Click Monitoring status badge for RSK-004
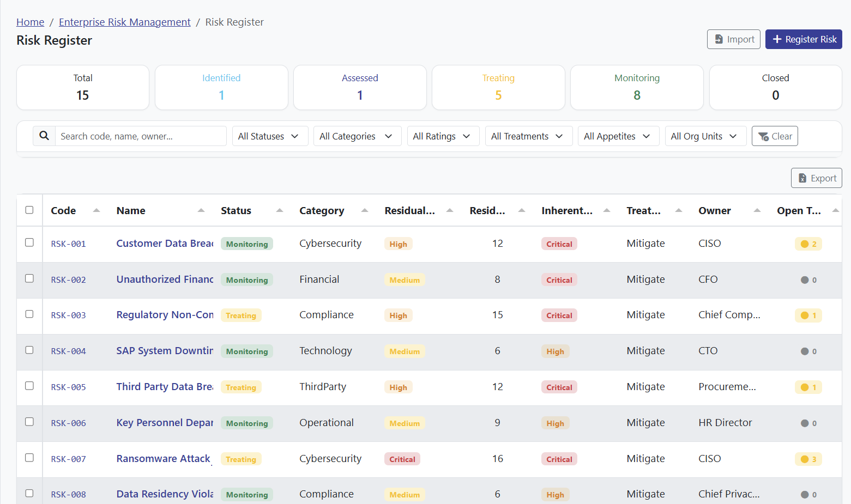Screen dimensions: 851x504 coord(247,351)
